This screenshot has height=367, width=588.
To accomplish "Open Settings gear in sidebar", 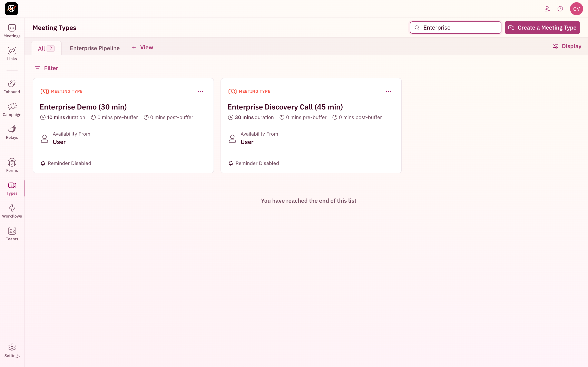I will point(12,350).
